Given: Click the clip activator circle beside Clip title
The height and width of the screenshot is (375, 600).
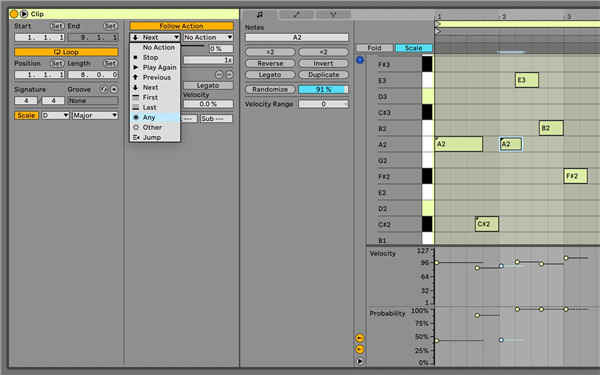Looking at the screenshot, I should point(14,14).
